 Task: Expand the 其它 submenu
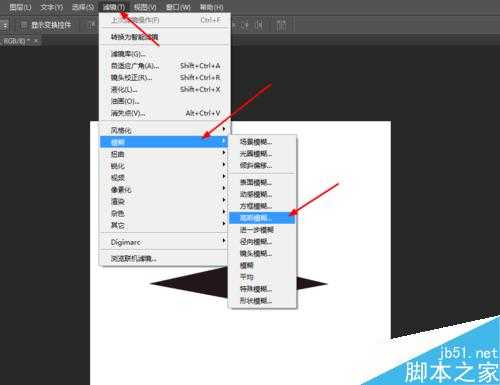pos(164,225)
